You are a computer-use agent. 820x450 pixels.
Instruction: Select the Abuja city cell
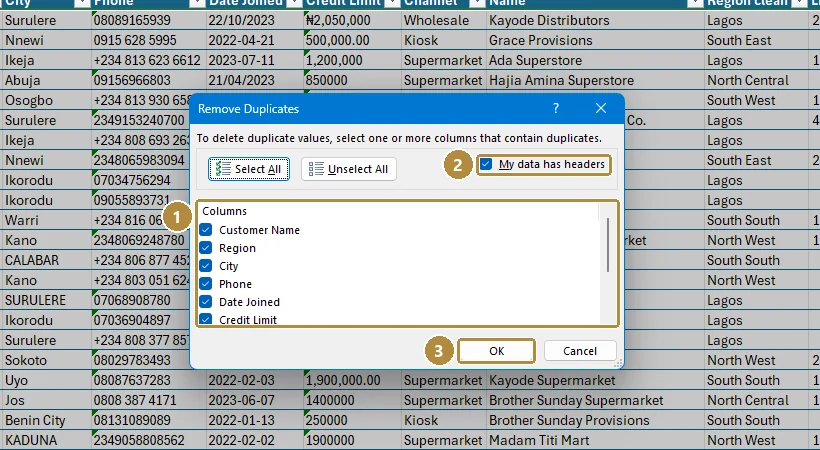46,80
